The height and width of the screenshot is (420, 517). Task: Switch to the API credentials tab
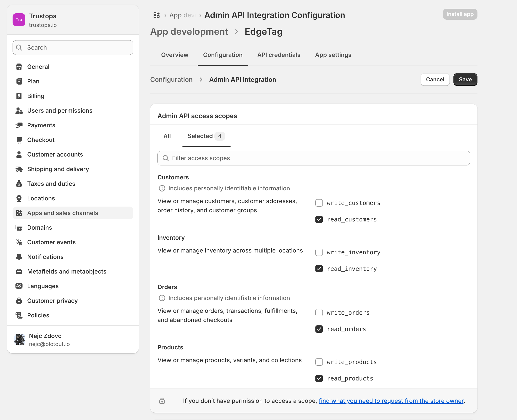tap(279, 55)
